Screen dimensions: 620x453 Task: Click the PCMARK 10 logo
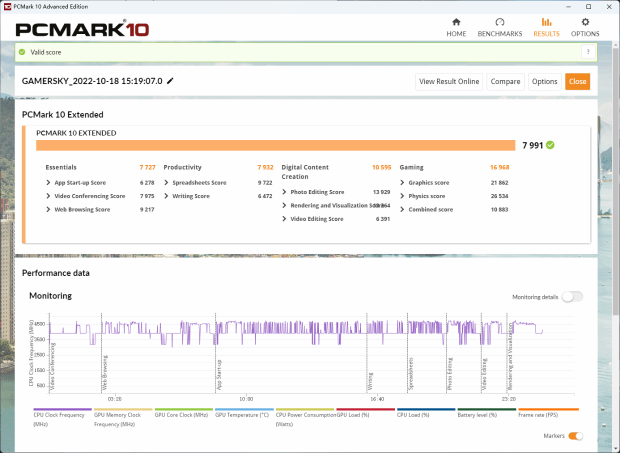82,29
